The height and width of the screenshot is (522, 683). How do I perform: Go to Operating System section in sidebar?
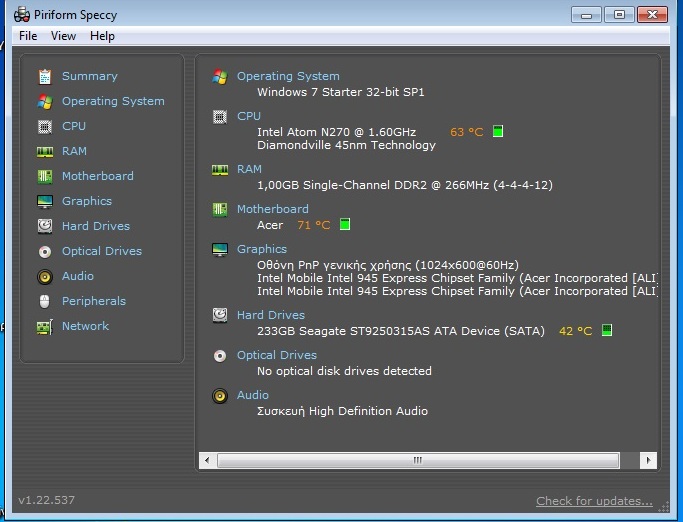click(113, 101)
